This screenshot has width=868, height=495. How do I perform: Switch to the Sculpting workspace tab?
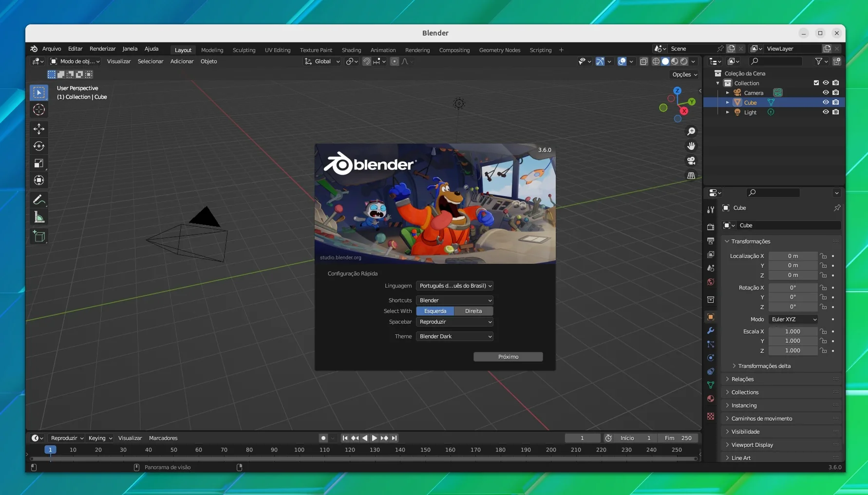(x=244, y=50)
